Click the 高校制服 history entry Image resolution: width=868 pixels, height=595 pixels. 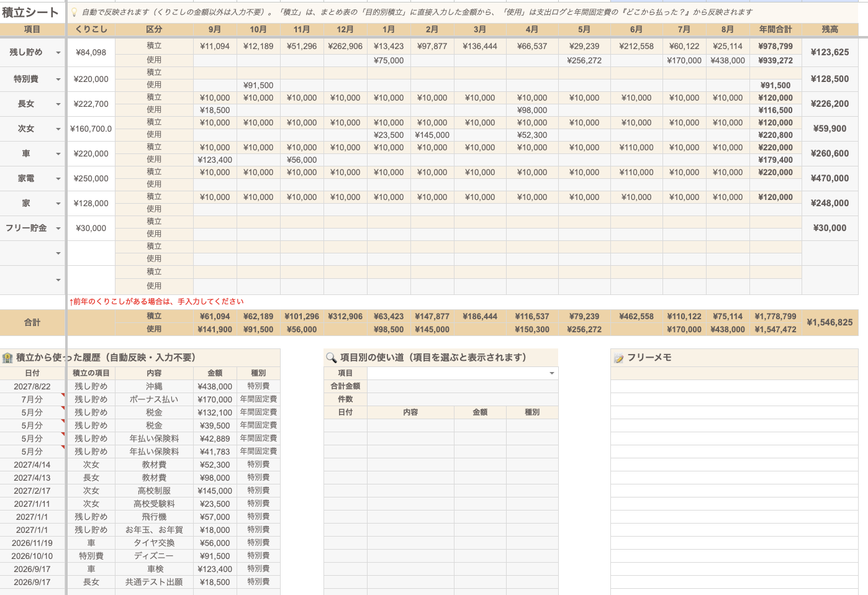(x=154, y=491)
